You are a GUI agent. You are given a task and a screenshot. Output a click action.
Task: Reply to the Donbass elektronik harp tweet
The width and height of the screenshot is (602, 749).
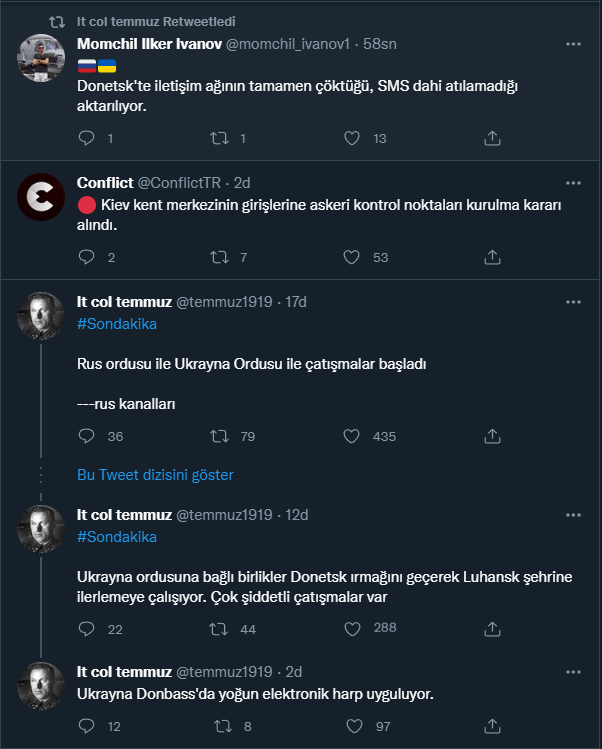pyautogui.click(x=86, y=726)
